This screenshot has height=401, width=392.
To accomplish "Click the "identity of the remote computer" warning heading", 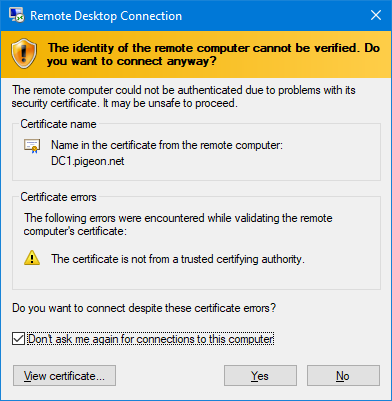I will click(213, 54).
